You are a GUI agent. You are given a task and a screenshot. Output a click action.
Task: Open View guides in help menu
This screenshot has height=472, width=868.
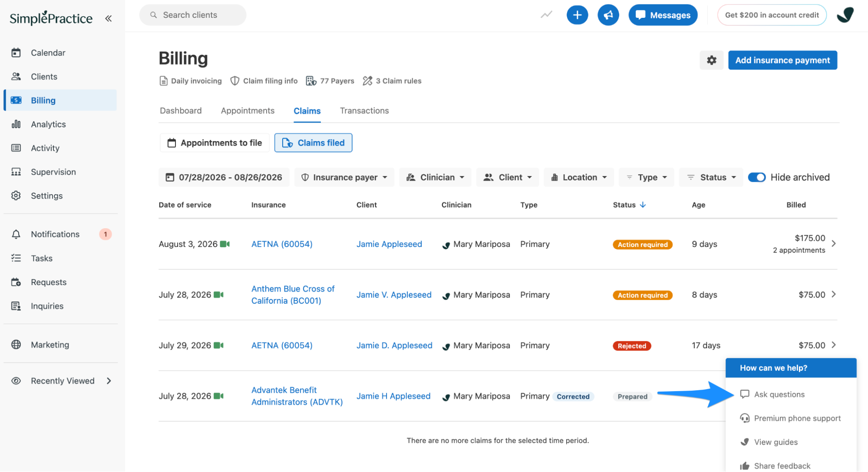tap(776, 442)
